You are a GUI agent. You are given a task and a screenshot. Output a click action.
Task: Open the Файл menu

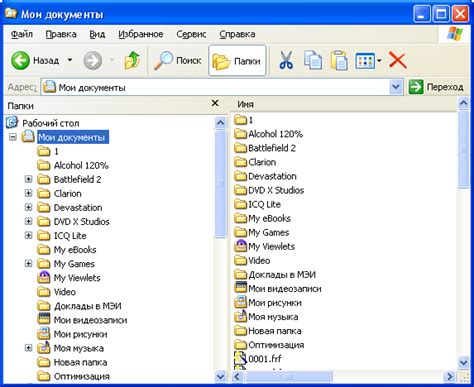point(22,34)
